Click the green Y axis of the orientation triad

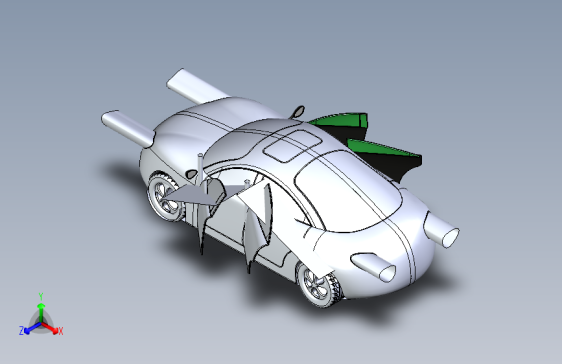(41, 312)
